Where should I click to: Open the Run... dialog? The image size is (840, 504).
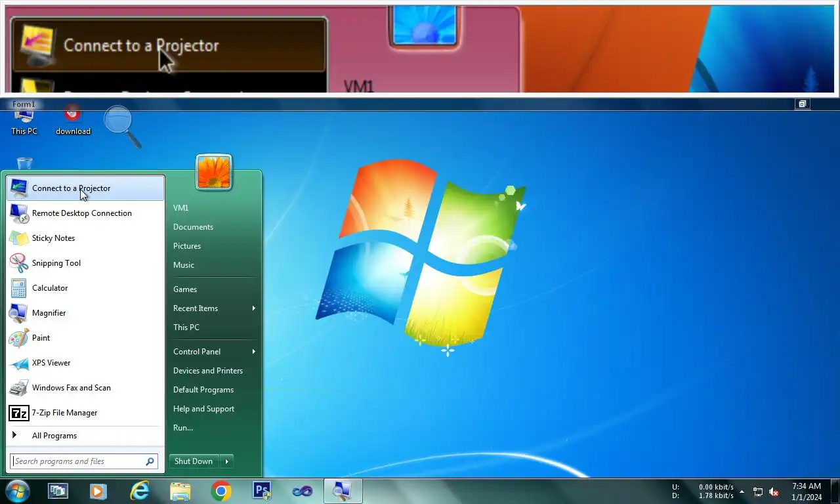(183, 428)
